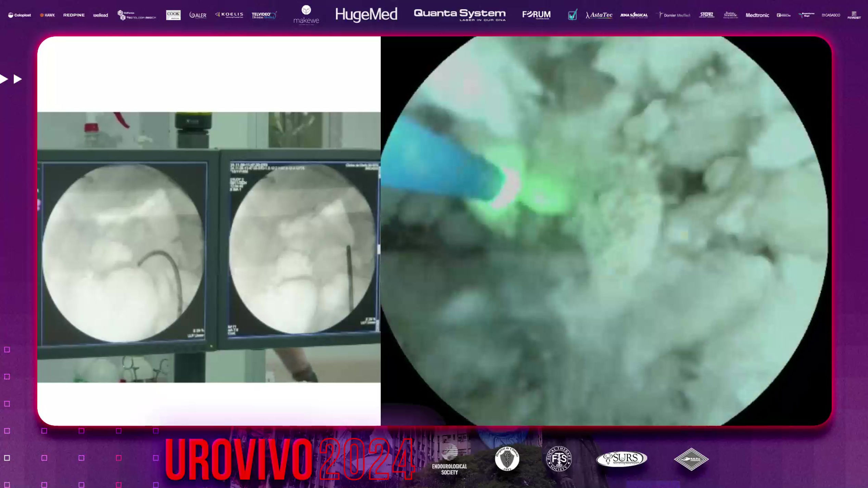Click the Coloplast sponsor logo
Image resolution: width=868 pixels, height=488 pixels.
(x=20, y=15)
